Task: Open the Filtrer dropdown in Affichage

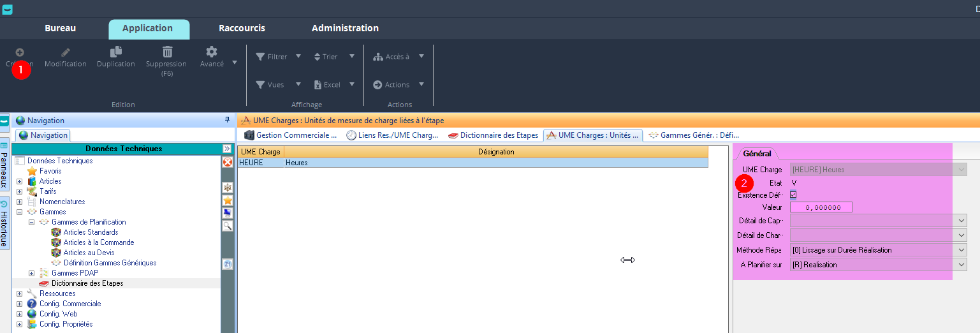Action: click(x=278, y=57)
